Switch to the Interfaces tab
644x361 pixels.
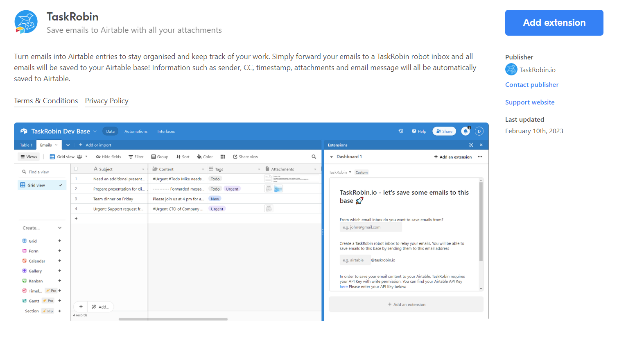click(x=166, y=131)
